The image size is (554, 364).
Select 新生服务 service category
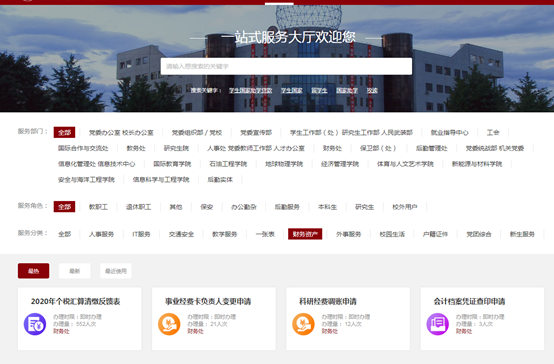522,234
